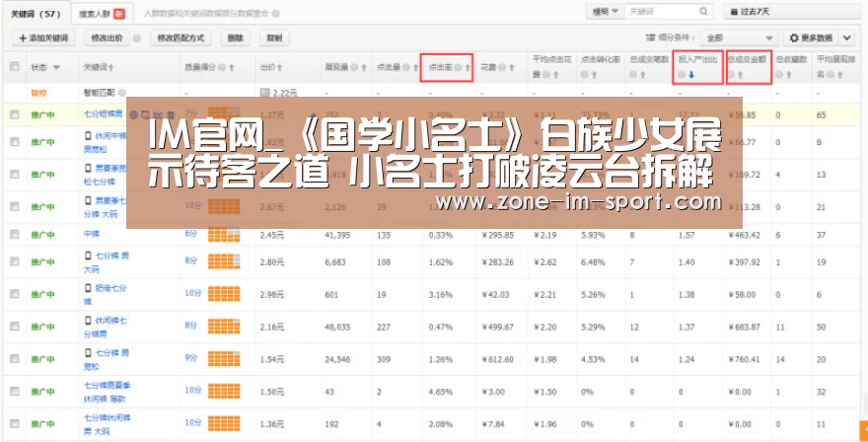
Task: Click the mobile icon in 七分裤 男 宽松 row
Action: tap(88, 353)
